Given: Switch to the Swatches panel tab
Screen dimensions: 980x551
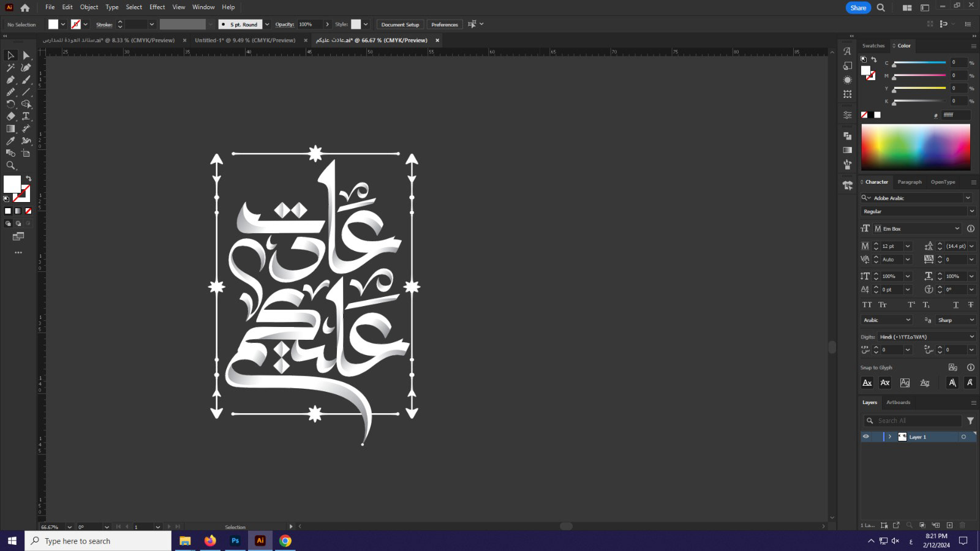Looking at the screenshot, I should coord(873,46).
